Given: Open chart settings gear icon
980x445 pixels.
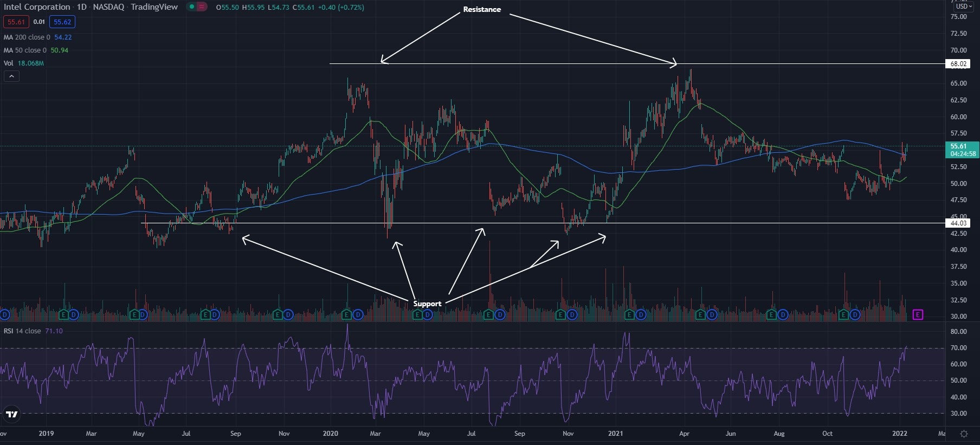Looking at the screenshot, I should point(964,434).
